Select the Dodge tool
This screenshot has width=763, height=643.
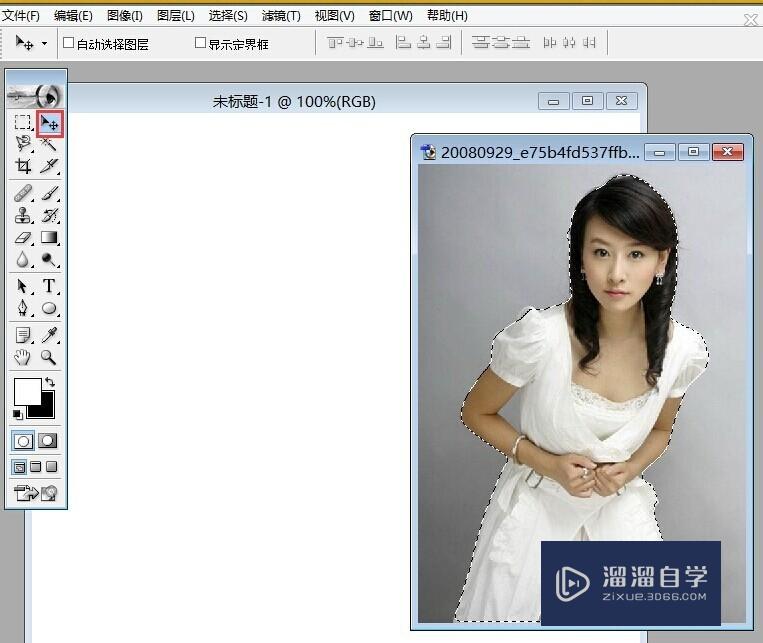point(49,259)
